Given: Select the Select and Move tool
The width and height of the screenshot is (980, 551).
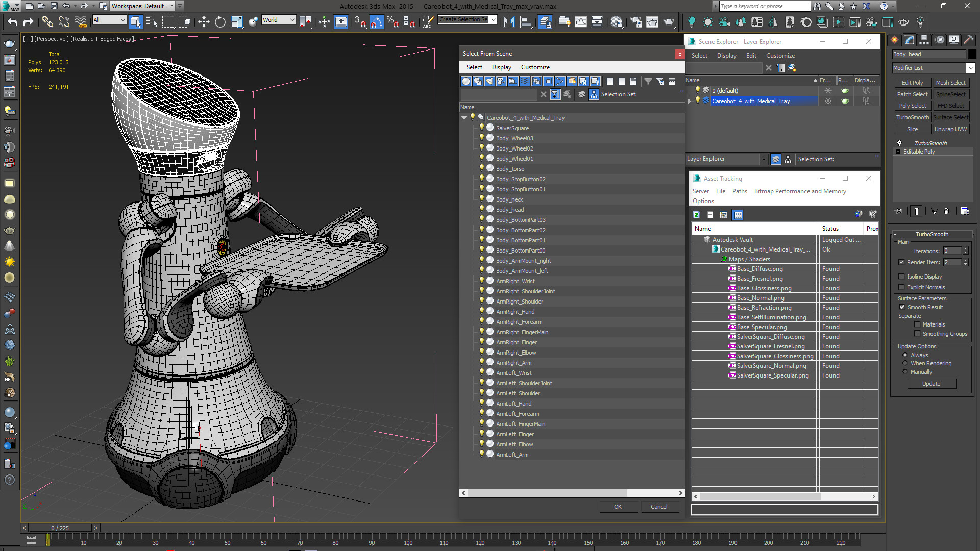Looking at the screenshot, I should coord(204,21).
